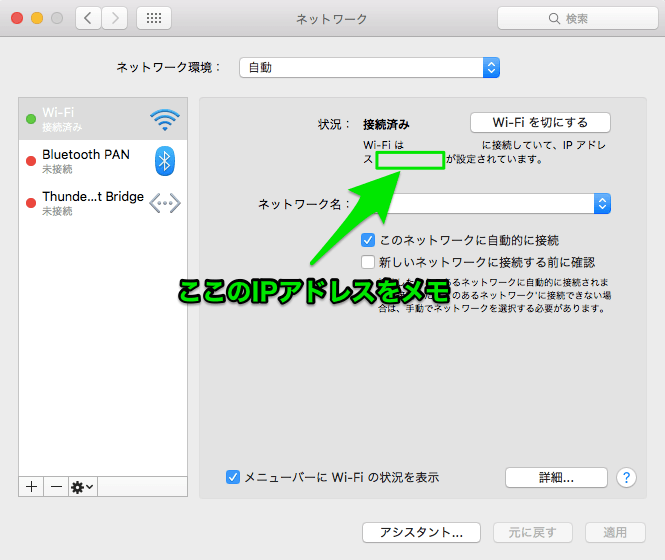Click the ネットワーク window title

tap(332, 19)
